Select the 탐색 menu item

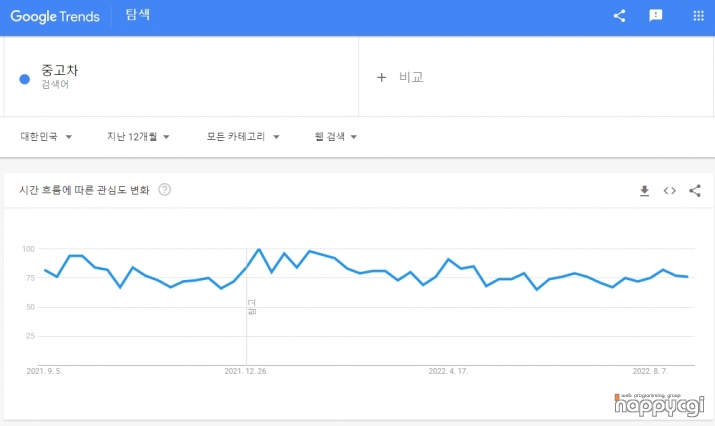click(139, 16)
